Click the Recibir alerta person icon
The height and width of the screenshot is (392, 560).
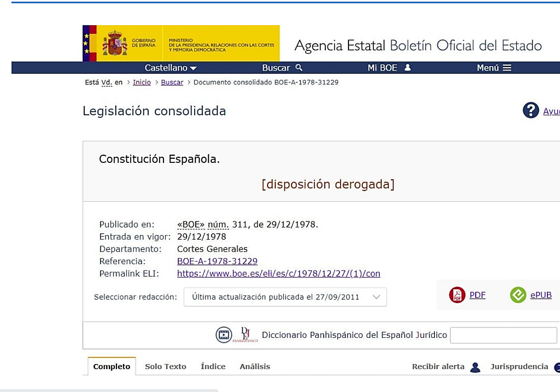coord(475,367)
